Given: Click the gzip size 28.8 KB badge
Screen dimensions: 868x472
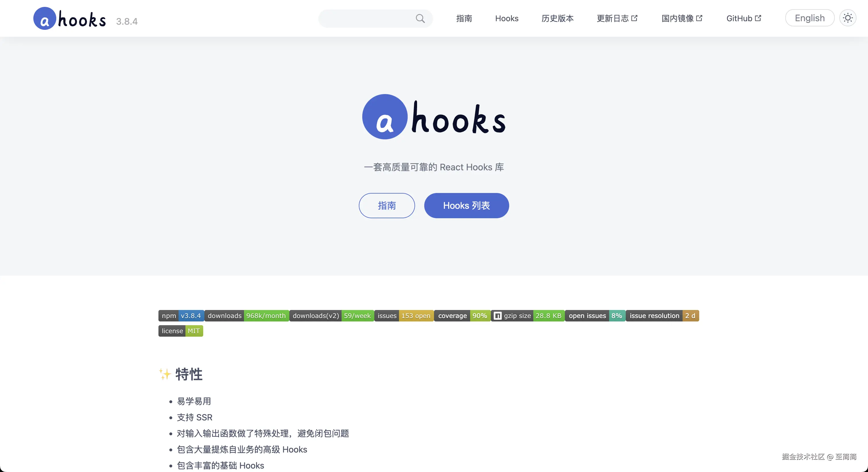Looking at the screenshot, I should click(x=527, y=315).
